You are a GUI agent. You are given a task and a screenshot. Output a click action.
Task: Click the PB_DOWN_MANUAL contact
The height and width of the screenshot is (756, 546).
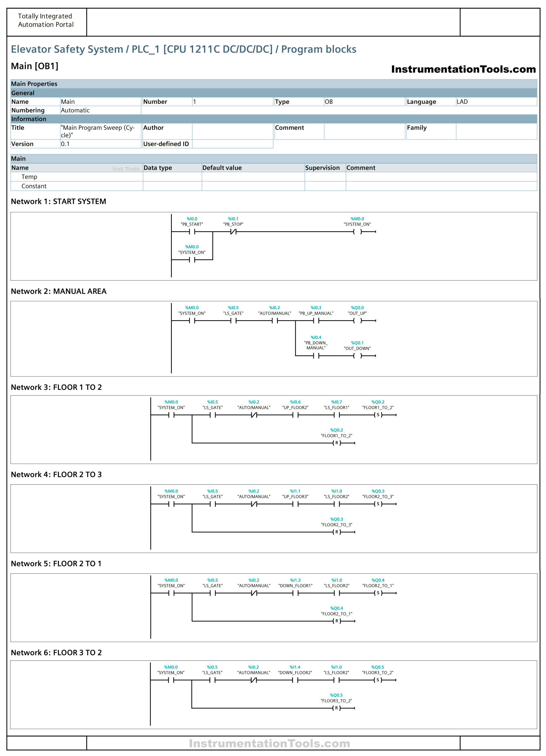(316, 356)
